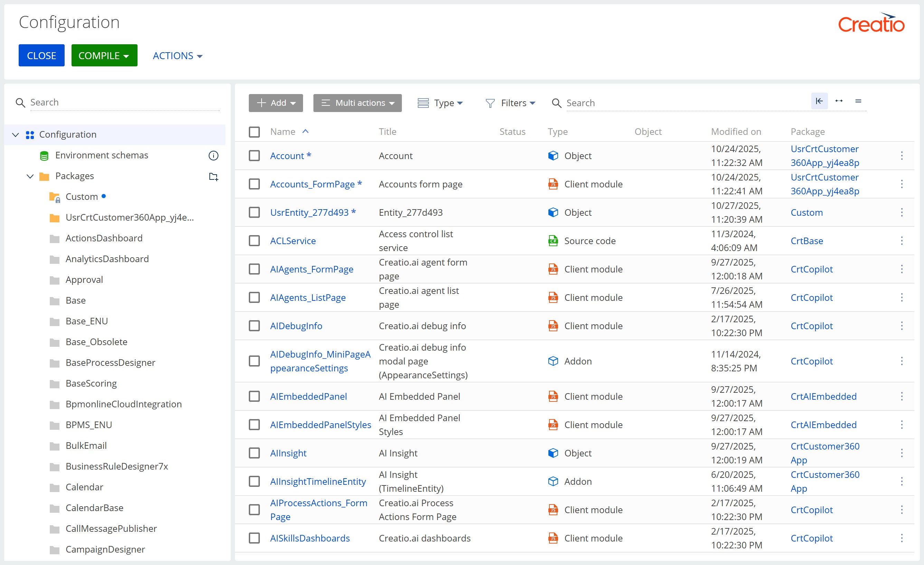Viewport: 924px width, 565px height.
Task: Select the UsrEntity_277d493 row checkbox
Action: tap(254, 212)
